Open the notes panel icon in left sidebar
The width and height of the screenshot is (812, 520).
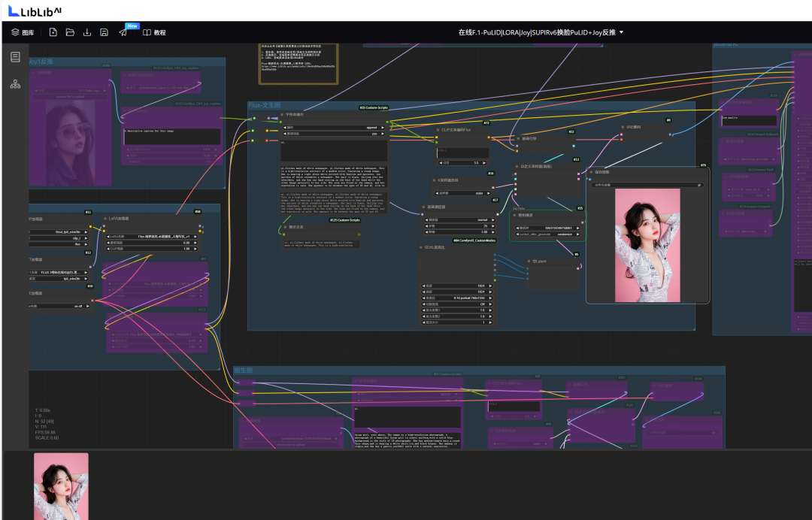point(15,57)
